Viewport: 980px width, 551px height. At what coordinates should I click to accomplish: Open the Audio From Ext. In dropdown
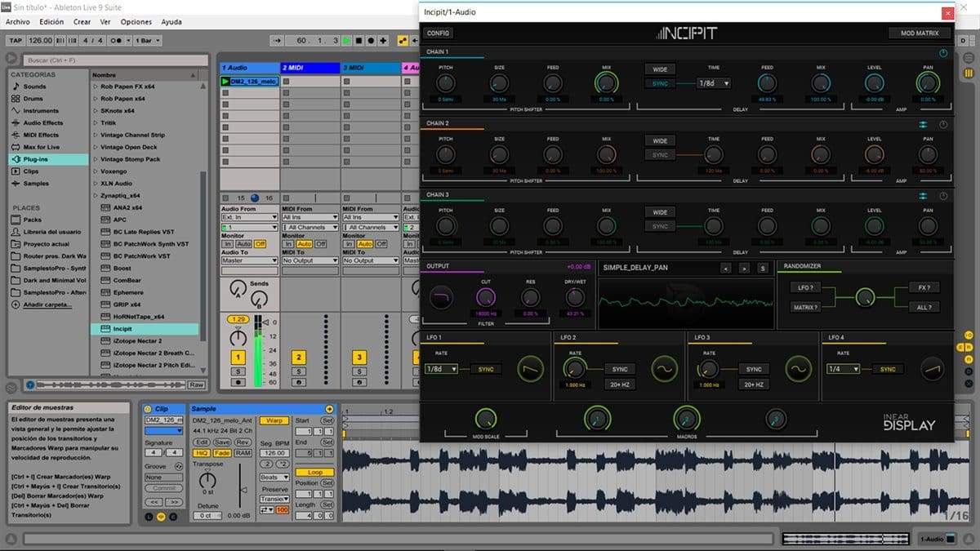click(249, 218)
